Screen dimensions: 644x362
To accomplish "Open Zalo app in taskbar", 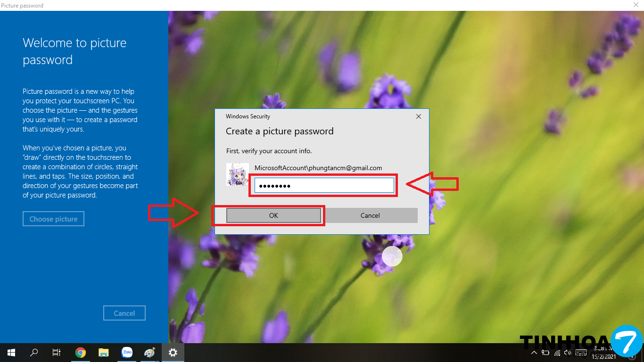I will 127,353.
